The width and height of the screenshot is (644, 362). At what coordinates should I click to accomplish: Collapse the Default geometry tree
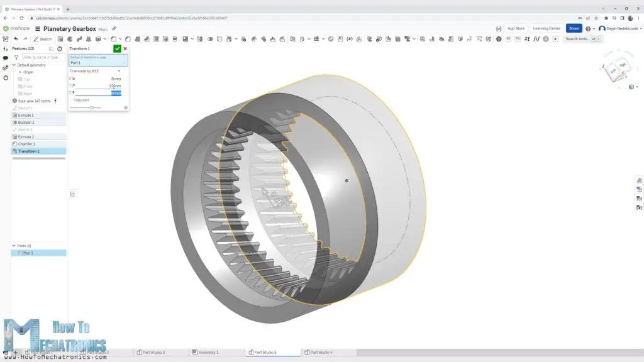tap(14, 65)
